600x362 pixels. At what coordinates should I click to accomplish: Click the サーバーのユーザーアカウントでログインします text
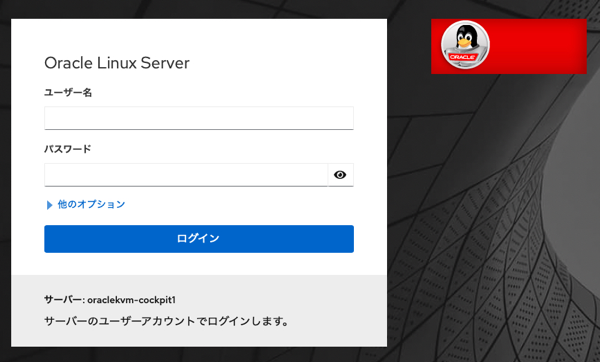point(166,321)
